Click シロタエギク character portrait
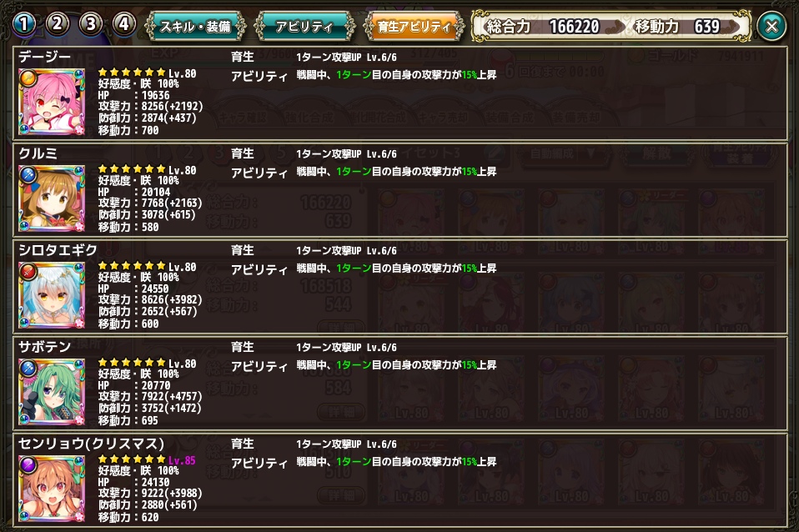Screen dimensions: 799x532 52,295
